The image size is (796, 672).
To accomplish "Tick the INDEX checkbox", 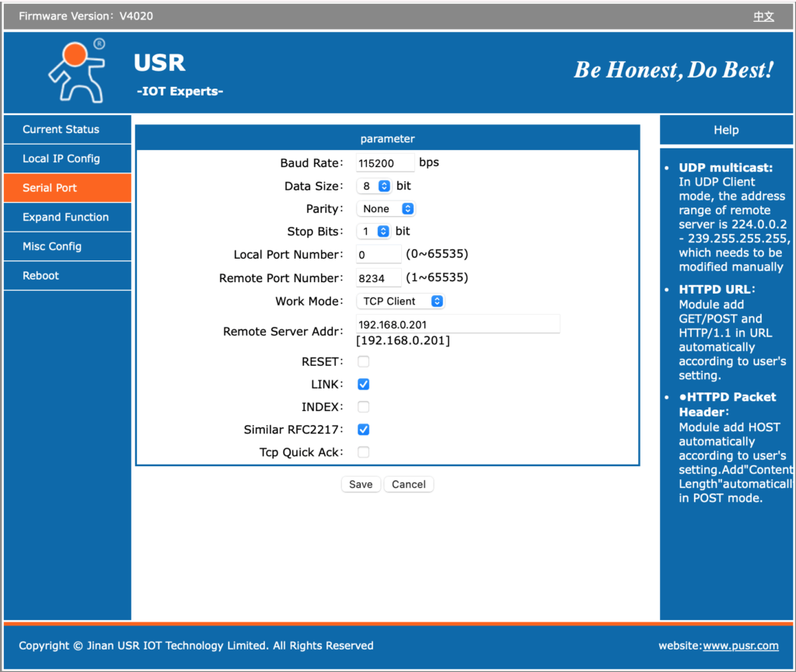I will click(x=363, y=407).
